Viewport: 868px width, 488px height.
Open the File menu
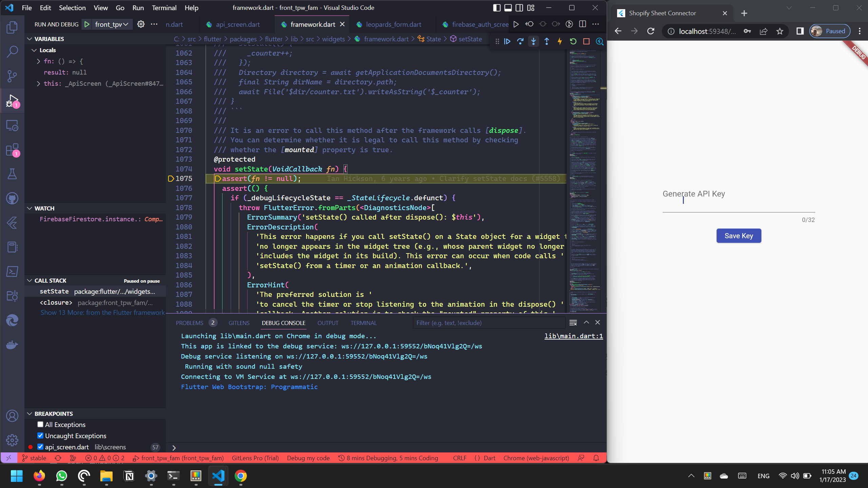pos(26,8)
